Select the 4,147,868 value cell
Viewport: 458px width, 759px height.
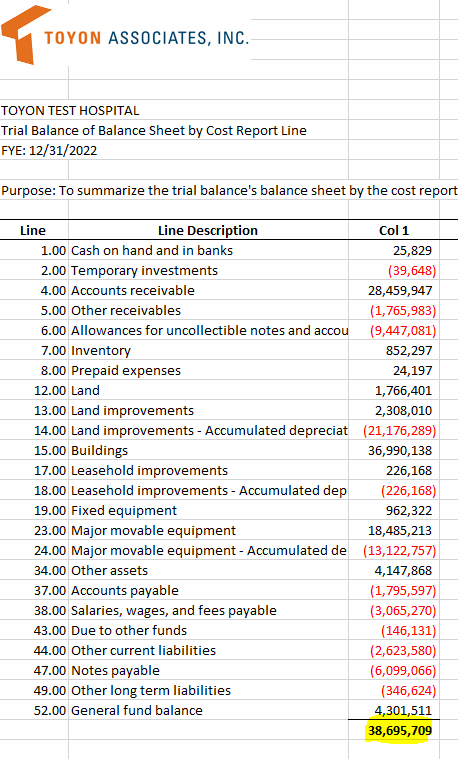394,570
